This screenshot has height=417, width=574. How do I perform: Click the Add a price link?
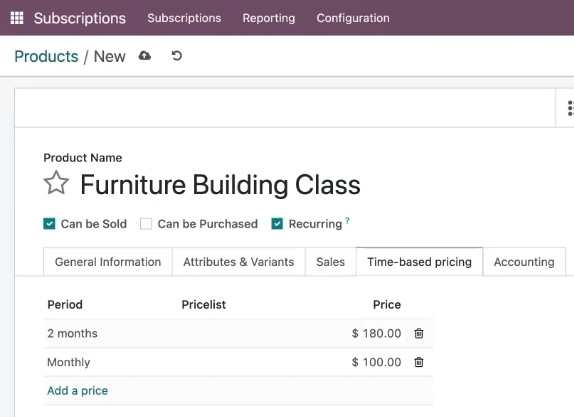[x=78, y=391]
